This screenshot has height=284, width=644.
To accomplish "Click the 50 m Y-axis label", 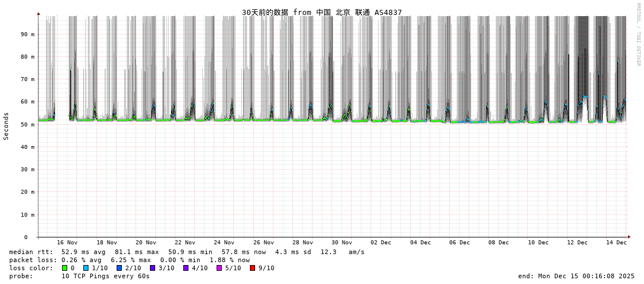I will point(28,124).
